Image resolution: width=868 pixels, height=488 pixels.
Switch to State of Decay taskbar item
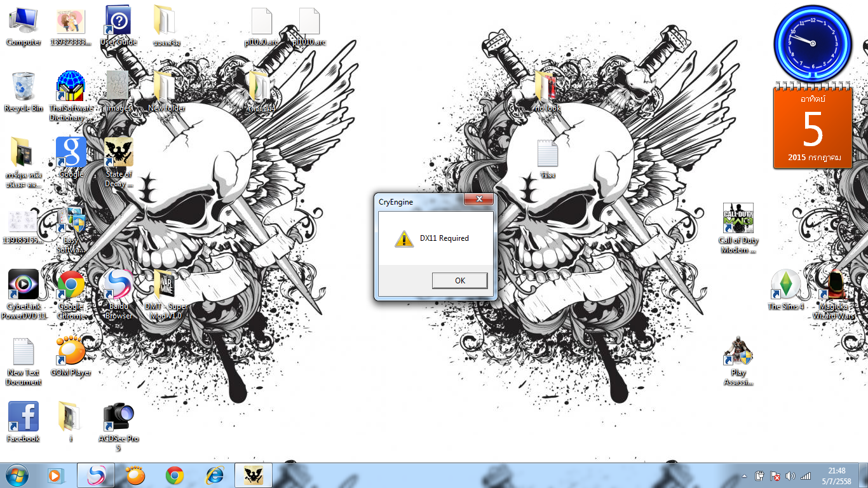[254, 475]
